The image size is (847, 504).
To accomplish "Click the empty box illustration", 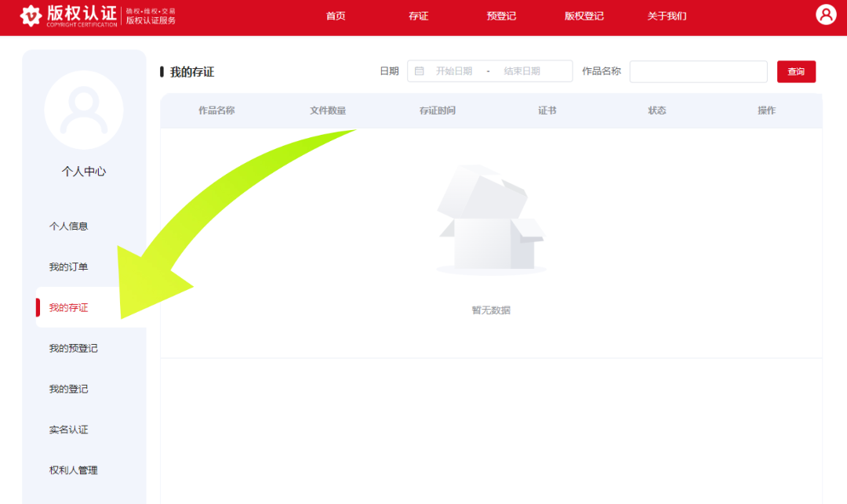I will tap(491, 219).
